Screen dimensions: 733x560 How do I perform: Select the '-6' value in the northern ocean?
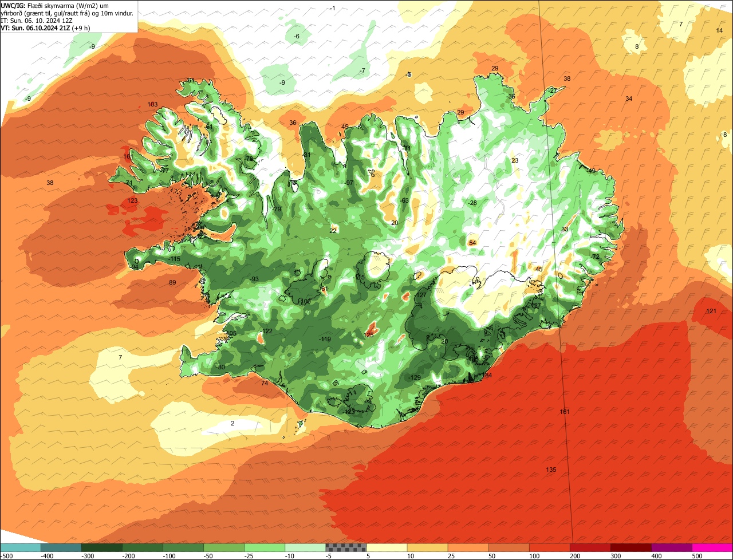pyautogui.click(x=296, y=36)
